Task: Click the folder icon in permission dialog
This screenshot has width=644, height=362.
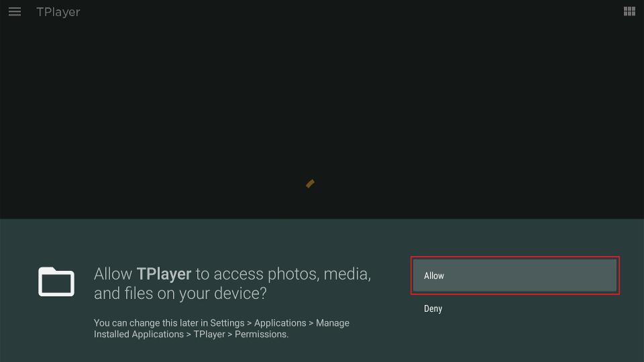Action: pyautogui.click(x=56, y=282)
